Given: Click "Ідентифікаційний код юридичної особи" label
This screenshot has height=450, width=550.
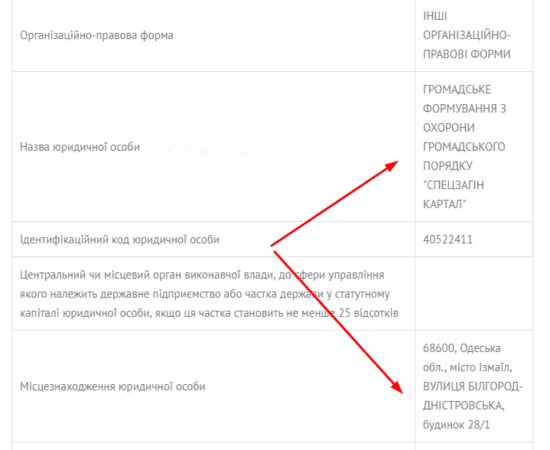Looking at the screenshot, I should coord(120,240).
